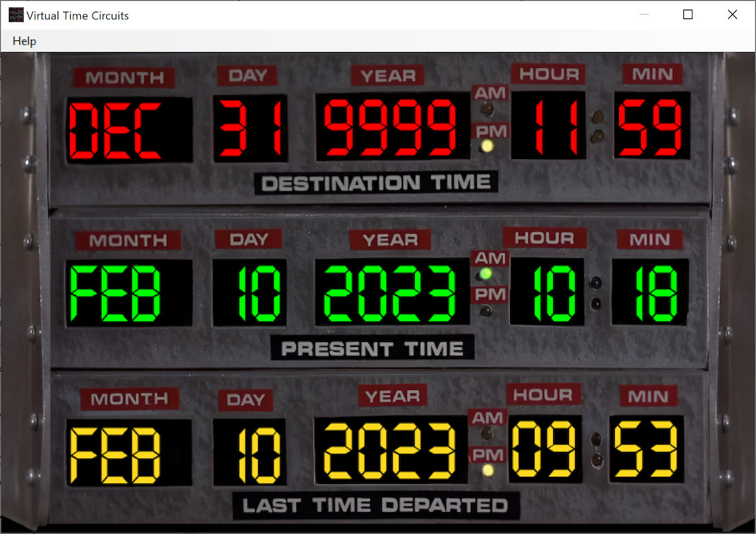Click the Virtual Time Circuits app icon
756x534 pixels.
point(16,15)
